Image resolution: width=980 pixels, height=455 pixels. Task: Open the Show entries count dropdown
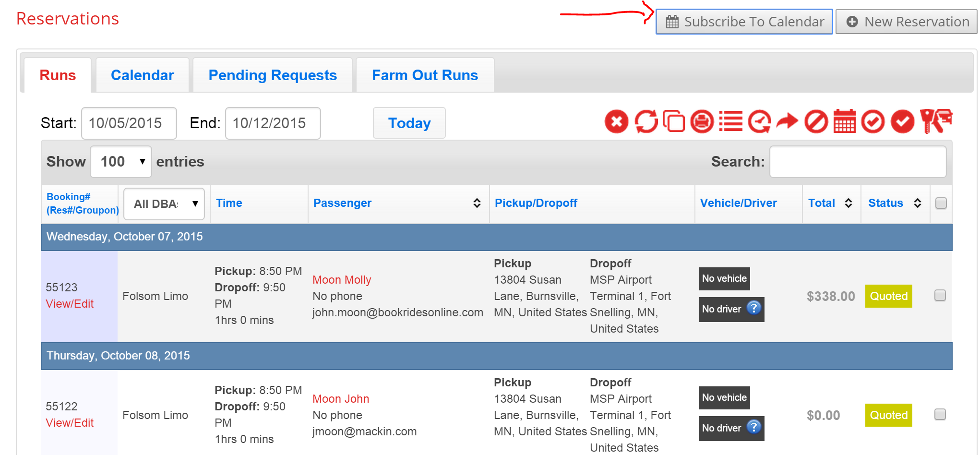click(121, 162)
